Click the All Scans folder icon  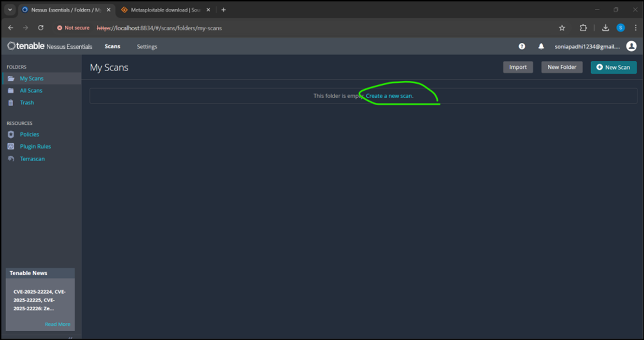coord(11,90)
